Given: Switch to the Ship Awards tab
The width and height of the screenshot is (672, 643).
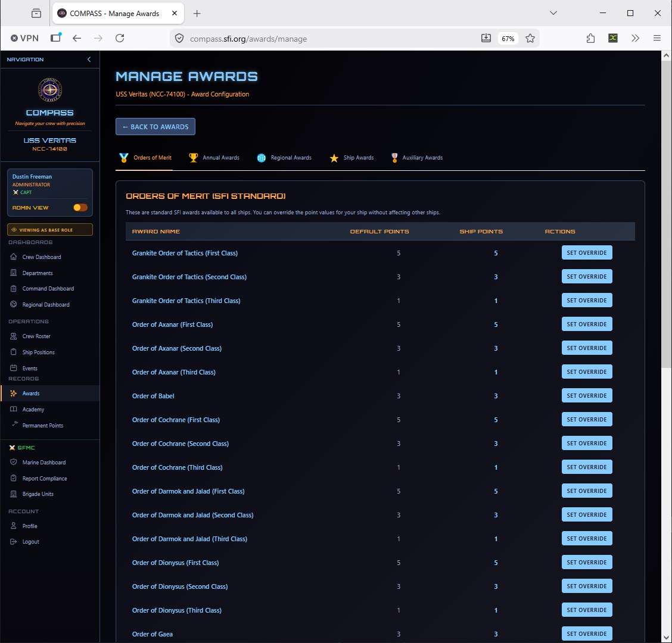Looking at the screenshot, I should click(x=351, y=158).
